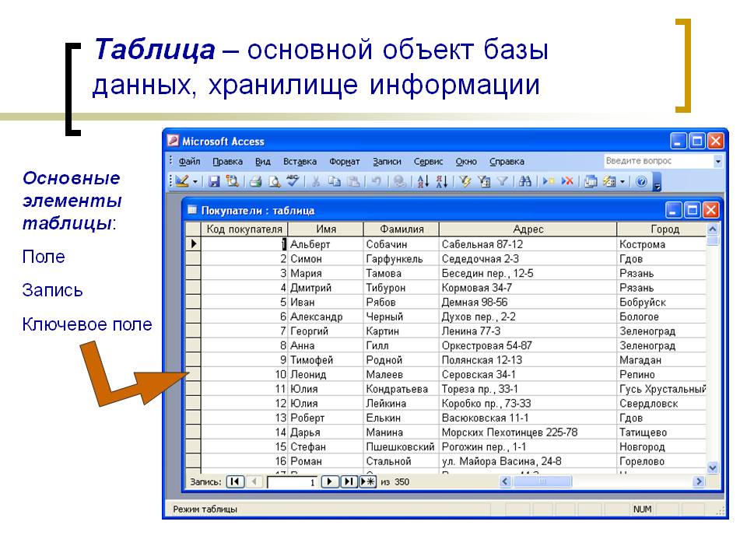Sort records ascending with the A-Z icon

point(423,181)
